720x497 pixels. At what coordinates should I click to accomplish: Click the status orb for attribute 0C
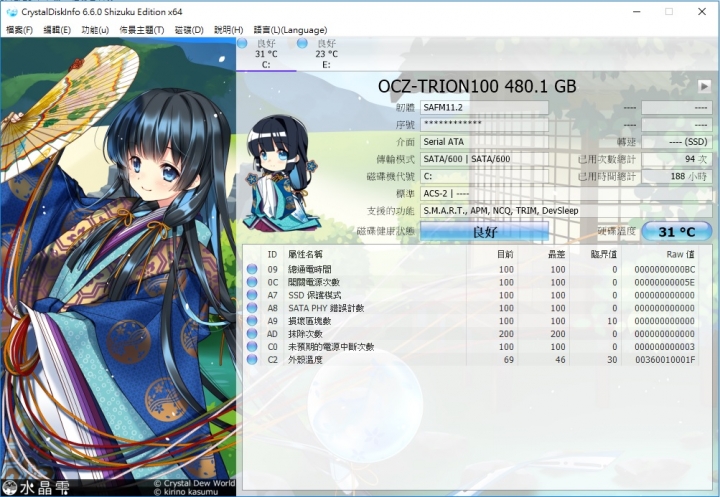pyautogui.click(x=252, y=282)
